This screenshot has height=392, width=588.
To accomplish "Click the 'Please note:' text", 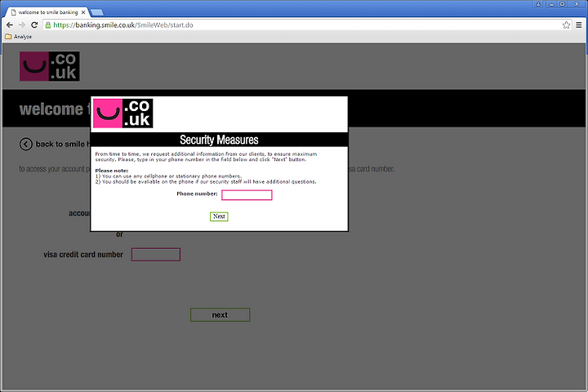I will [112, 171].
